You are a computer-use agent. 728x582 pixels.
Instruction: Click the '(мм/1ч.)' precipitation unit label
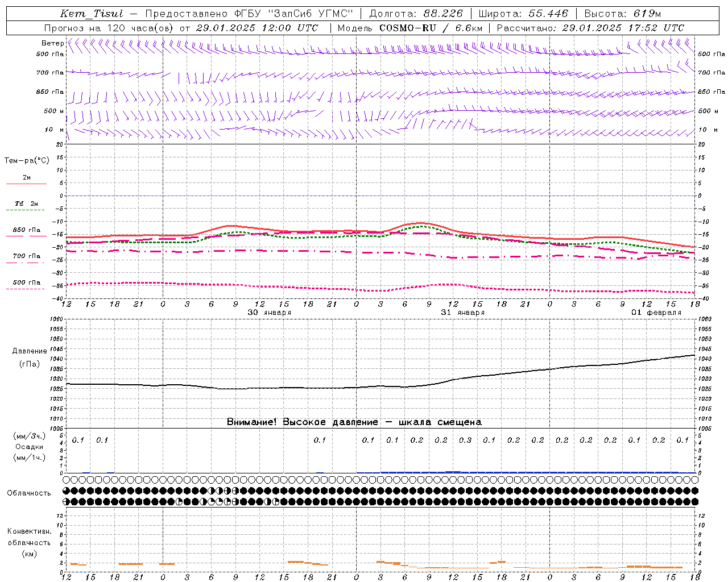(x=30, y=458)
